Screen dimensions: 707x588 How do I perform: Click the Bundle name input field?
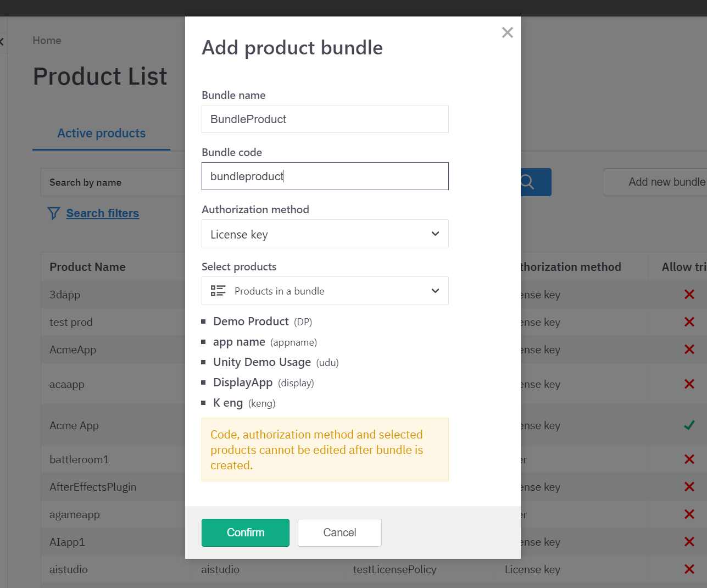click(x=325, y=119)
